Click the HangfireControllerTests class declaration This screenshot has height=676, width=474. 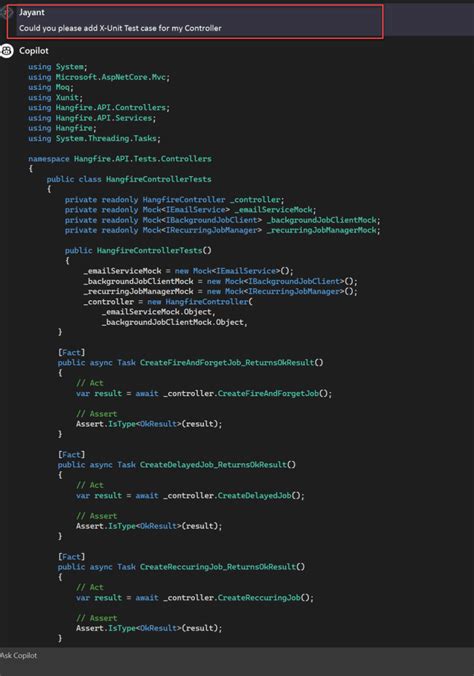tap(129, 179)
